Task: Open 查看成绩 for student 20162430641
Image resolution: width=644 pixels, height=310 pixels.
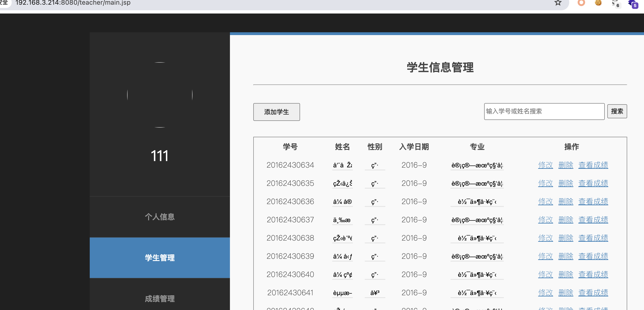Action: [x=593, y=293]
